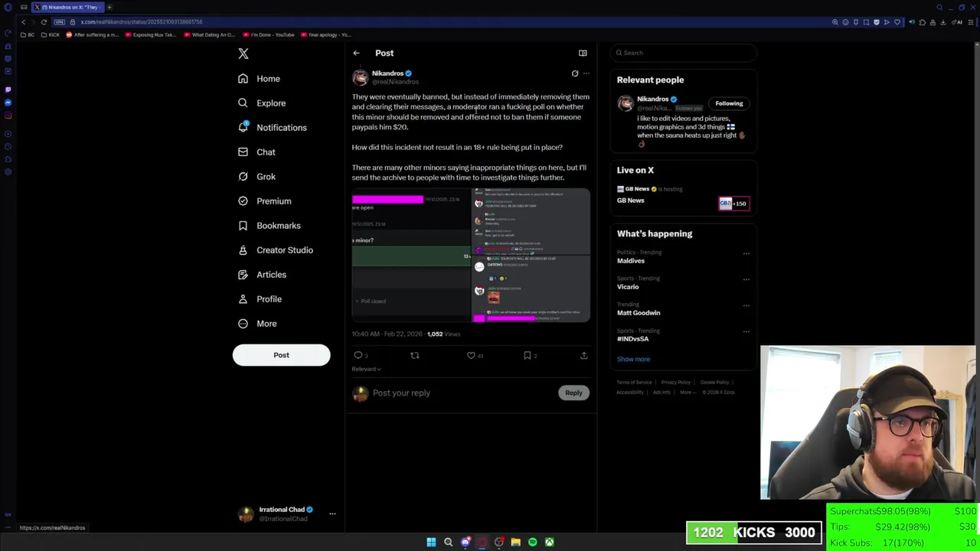Screen dimensions: 980x551
Task: Click the white Post button
Action: pyautogui.click(x=281, y=355)
